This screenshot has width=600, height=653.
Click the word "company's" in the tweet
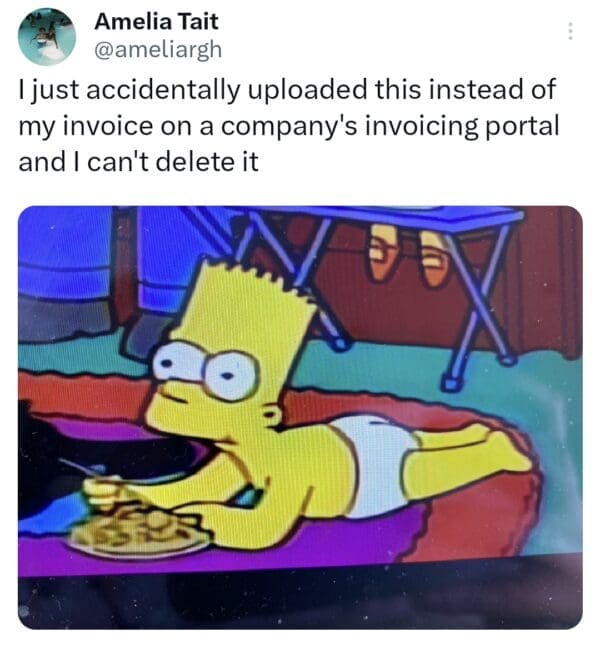click(x=289, y=128)
